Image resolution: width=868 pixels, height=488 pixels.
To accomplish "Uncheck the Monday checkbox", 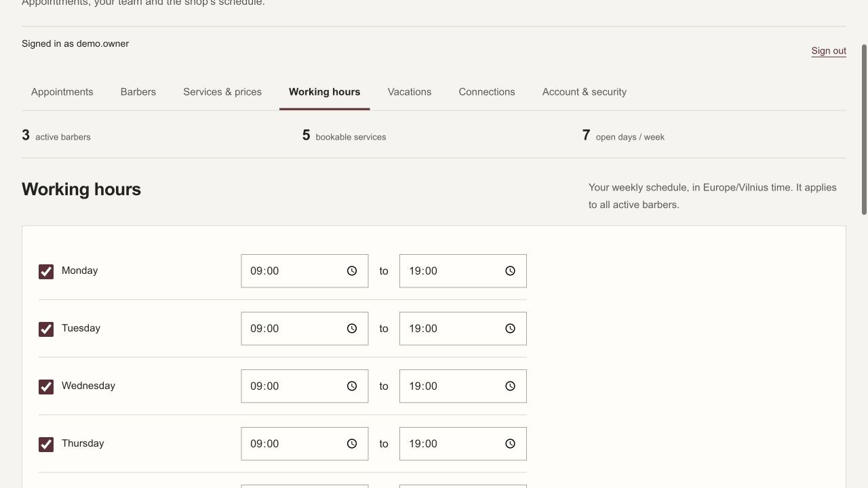I will coord(46,272).
